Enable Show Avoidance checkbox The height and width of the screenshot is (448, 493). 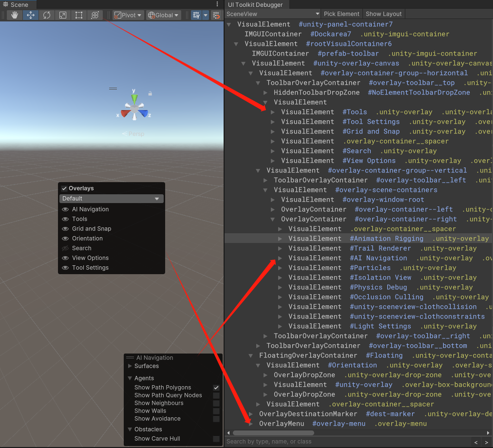click(216, 419)
